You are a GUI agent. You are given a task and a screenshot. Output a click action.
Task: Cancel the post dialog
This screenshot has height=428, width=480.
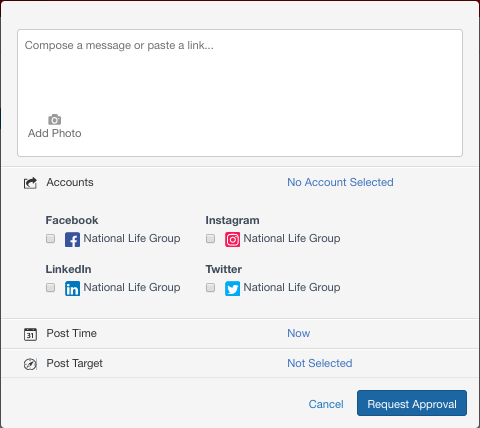pyautogui.click(x=326, y=404)
